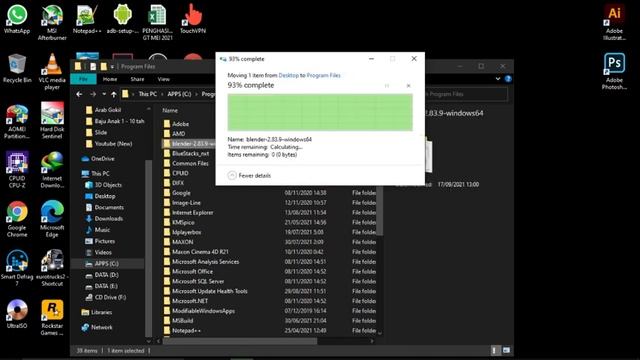Viewport: 640px width, 360px height.
Task: Launch Rockstar Games shortcut
Action: point(52,318)
